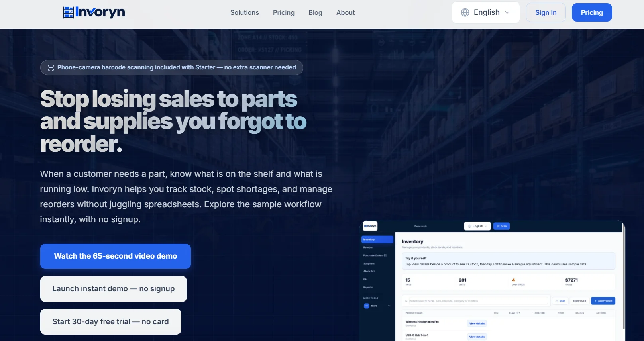644x341 pixels.
Task: Click the "15" SKUs stat
Action: (x=408, y=280)
